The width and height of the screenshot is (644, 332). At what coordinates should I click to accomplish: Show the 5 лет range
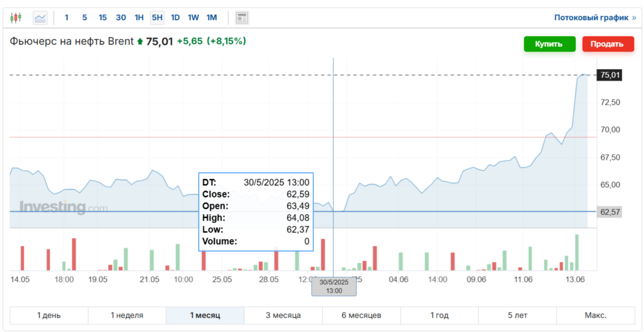(x=517, y=315)
